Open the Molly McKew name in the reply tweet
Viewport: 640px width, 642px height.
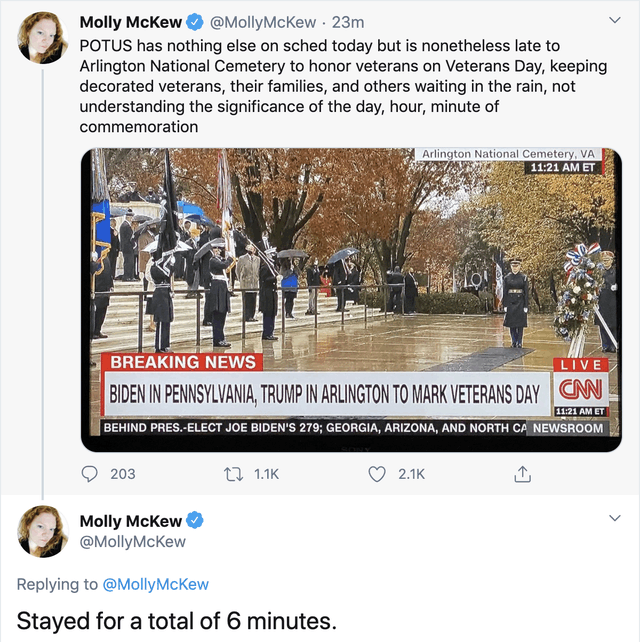tap(130, 521)
